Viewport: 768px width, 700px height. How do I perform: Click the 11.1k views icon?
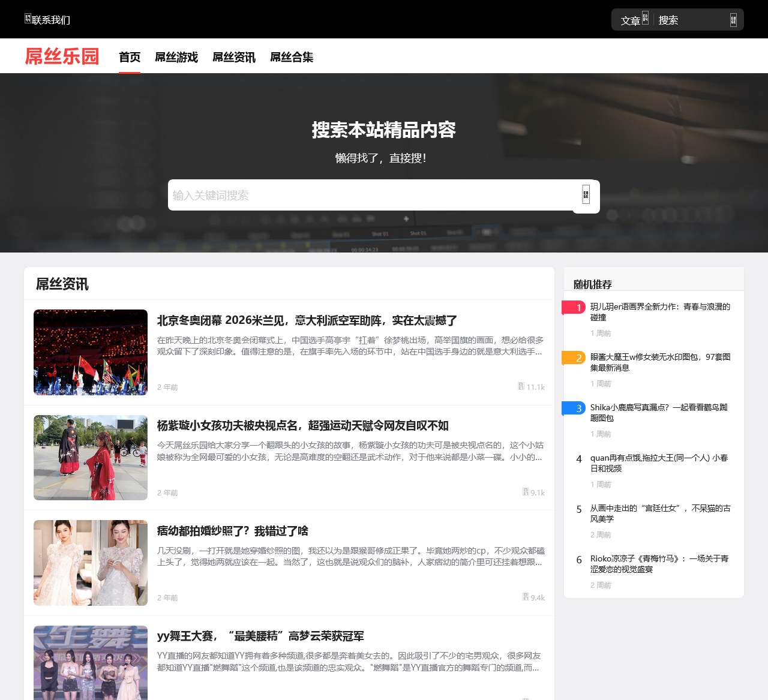521,386
